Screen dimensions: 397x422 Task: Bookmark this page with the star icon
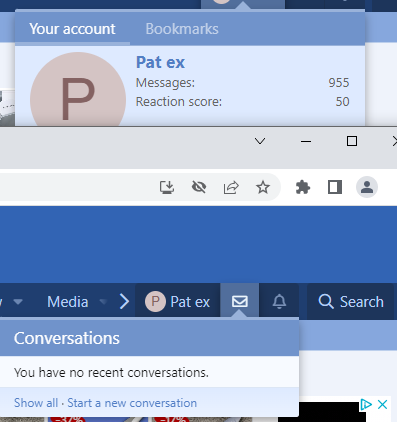coord(263,187)
